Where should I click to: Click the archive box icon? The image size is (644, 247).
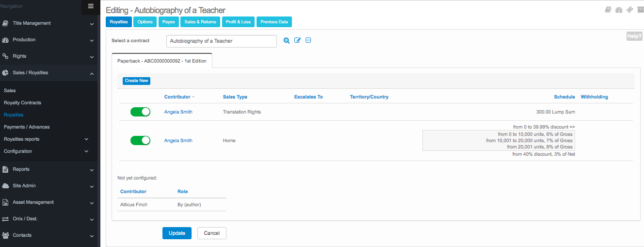(640, 10)
